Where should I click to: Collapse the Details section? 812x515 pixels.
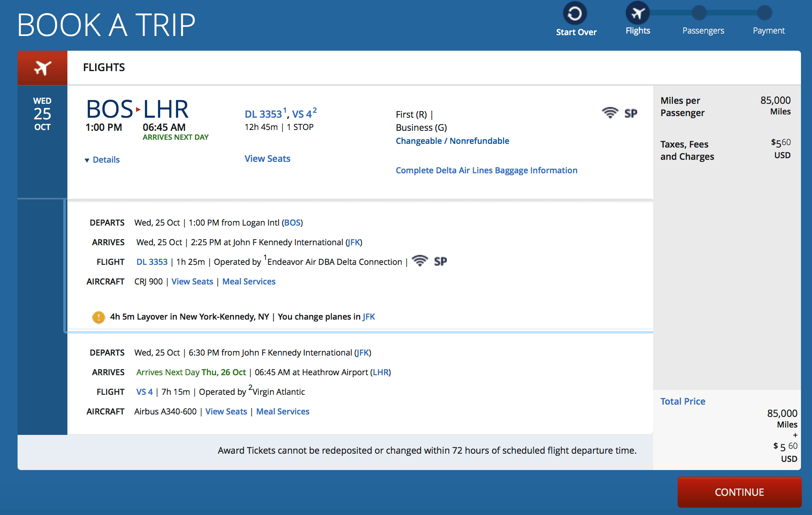click(x=102, y=159)
